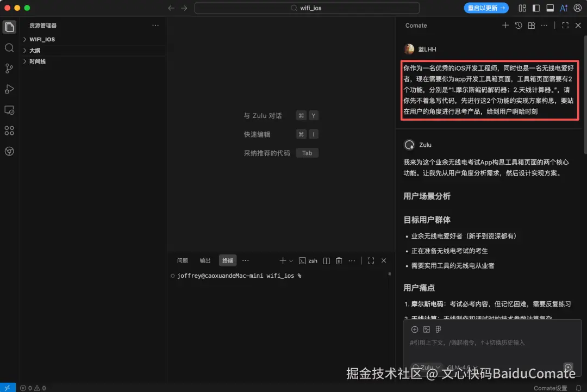Image resolution: width=587 pixels, height=392 pixels.
Task: Switch to the 问题 tab
Action: click(182, 260)
